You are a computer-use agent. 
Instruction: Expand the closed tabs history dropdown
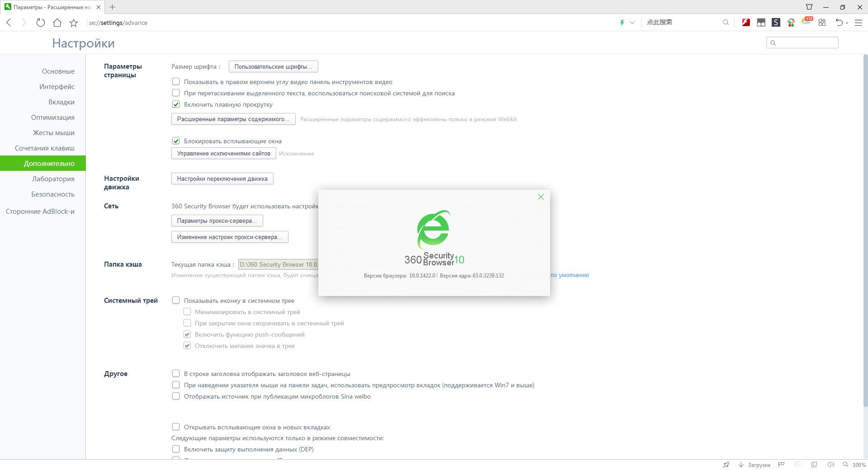click(x=847, y=23)
